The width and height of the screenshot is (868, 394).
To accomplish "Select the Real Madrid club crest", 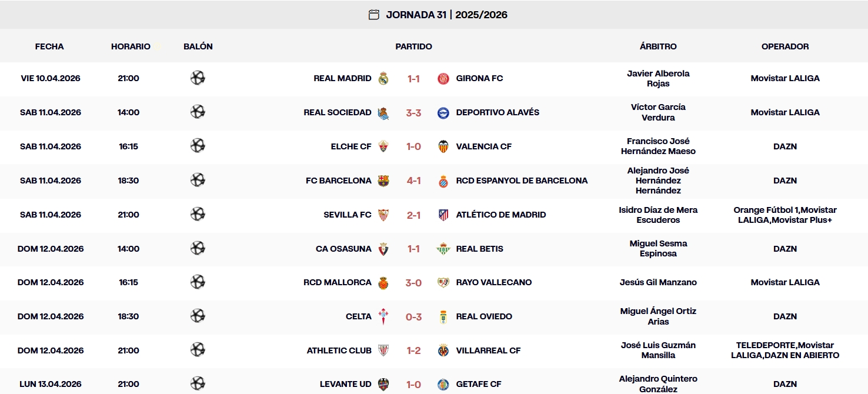I will click(x=383, y=78).
